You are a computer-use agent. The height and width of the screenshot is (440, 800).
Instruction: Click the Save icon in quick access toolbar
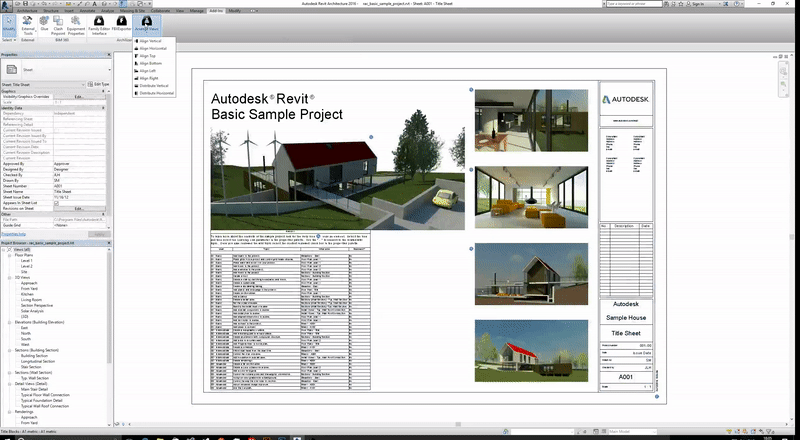tap(26, 4)
